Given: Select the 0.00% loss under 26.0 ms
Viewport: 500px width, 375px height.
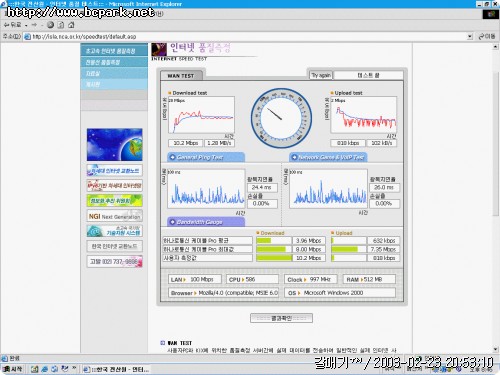Looking at the screenshot, I should point(384,204).
